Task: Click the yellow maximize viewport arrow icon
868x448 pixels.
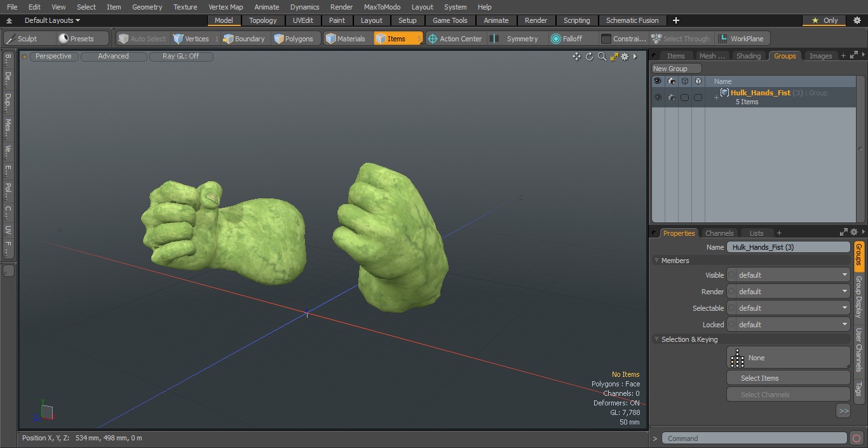Action: click(x=614, y=57)
